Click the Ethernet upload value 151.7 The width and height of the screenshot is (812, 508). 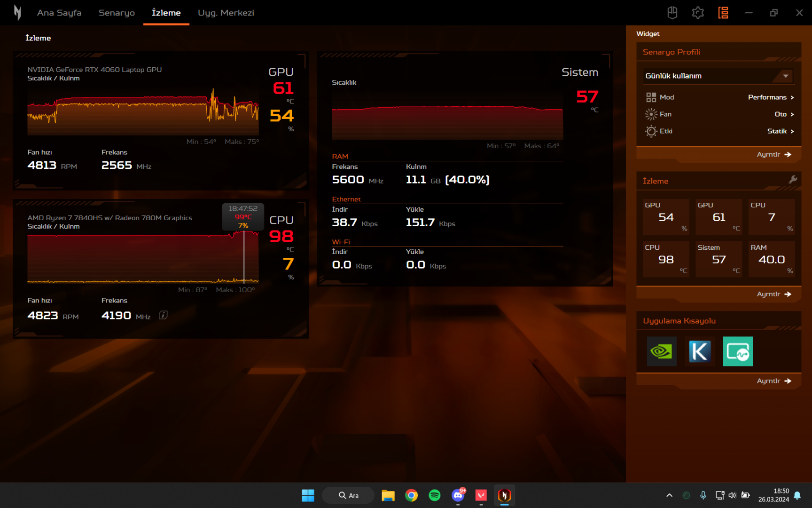[420, 222]
